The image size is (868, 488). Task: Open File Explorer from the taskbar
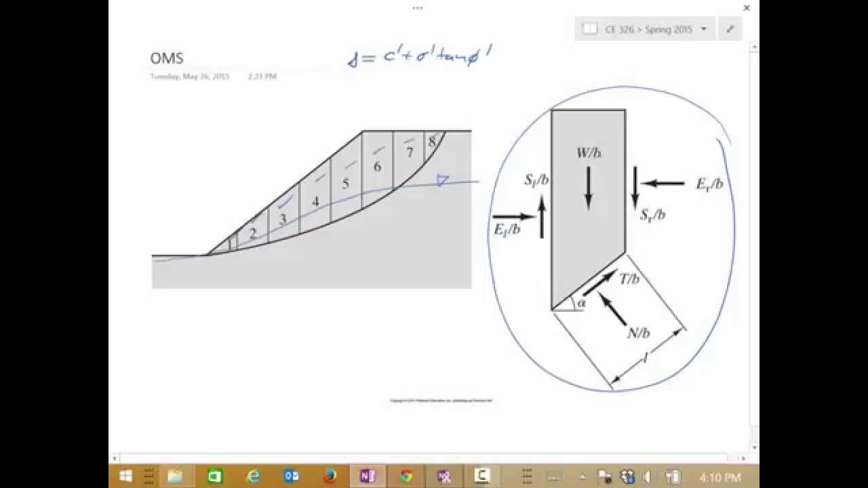175,476
